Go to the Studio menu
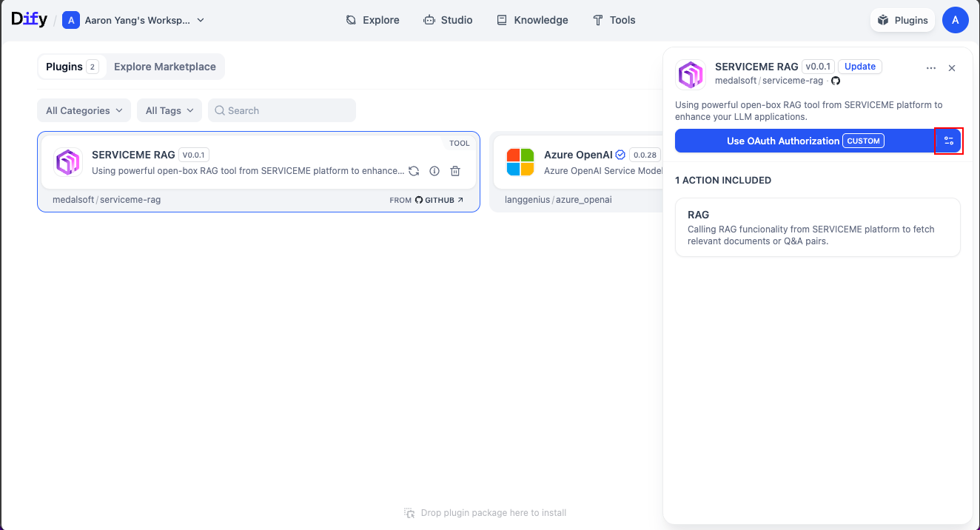This screenshot has width=980, height=530. (448, 20)
